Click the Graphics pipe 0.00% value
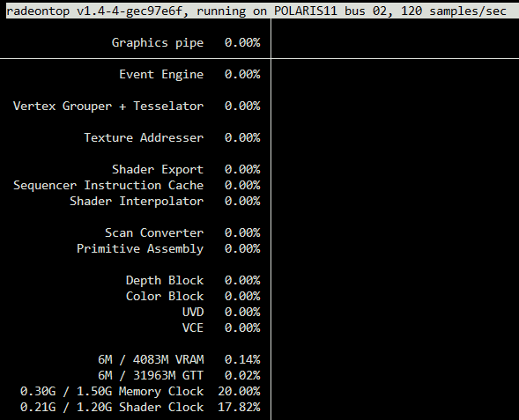The height and width of the screenshot is (420, 519). tap(242, 42)
